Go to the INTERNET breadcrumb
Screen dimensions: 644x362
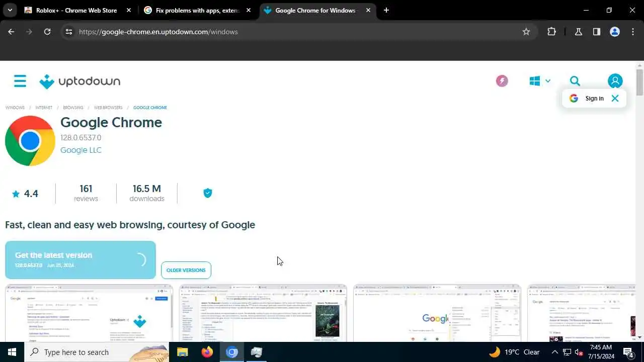point(44,108)
